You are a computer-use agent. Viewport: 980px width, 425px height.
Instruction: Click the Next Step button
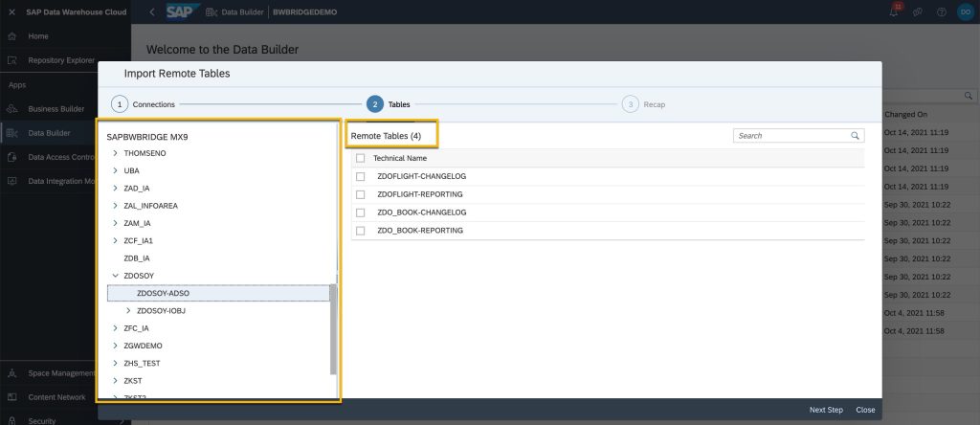click(826, 410)
